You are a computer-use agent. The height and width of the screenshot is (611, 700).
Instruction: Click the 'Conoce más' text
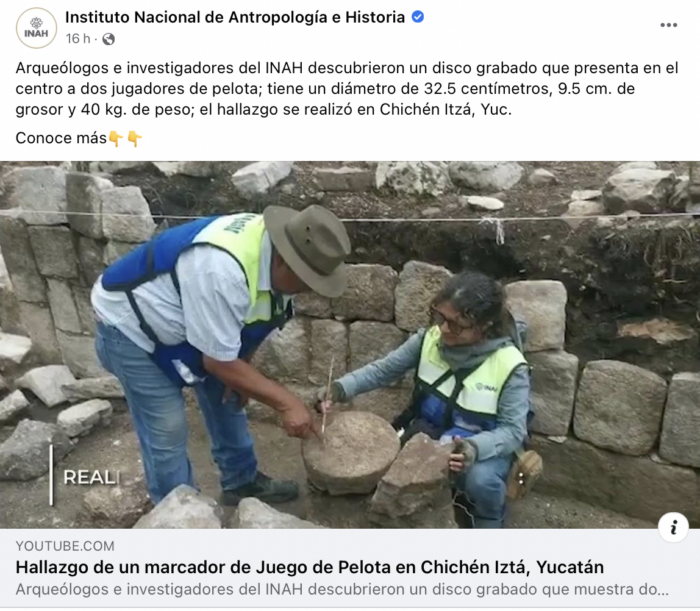pos(61,138)
